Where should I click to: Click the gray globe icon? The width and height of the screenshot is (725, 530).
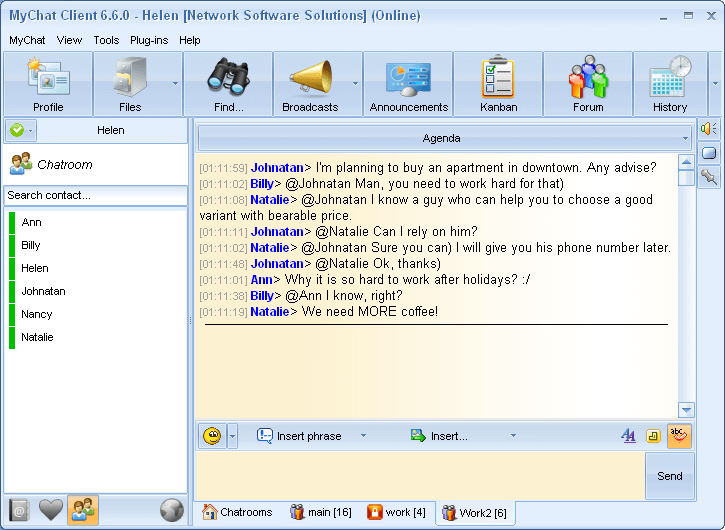[172, 511]
